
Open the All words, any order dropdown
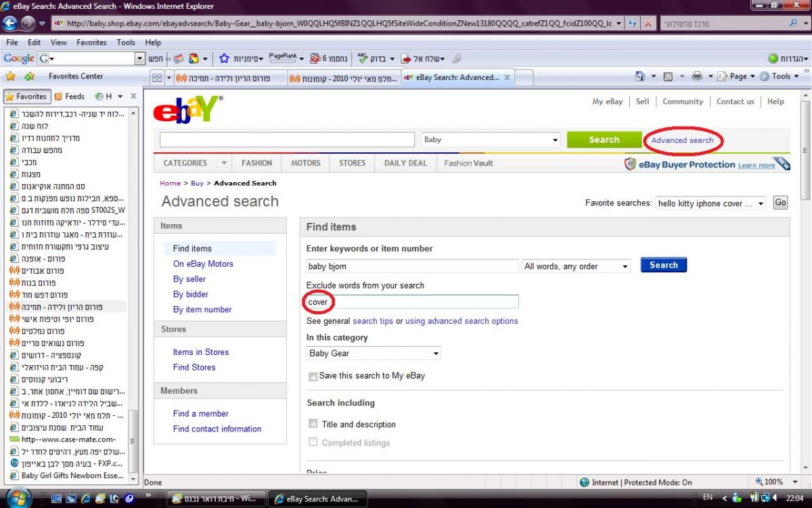click(x=577, y=267)
